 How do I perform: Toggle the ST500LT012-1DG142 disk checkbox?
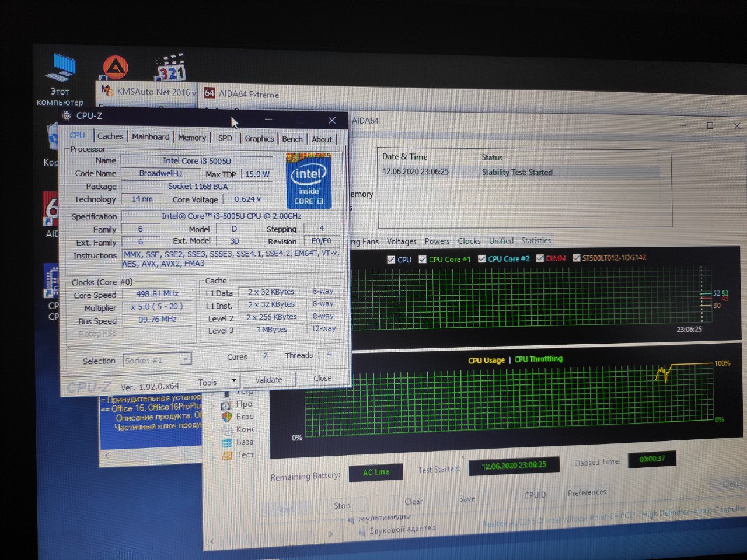click(x=577, y=258)
